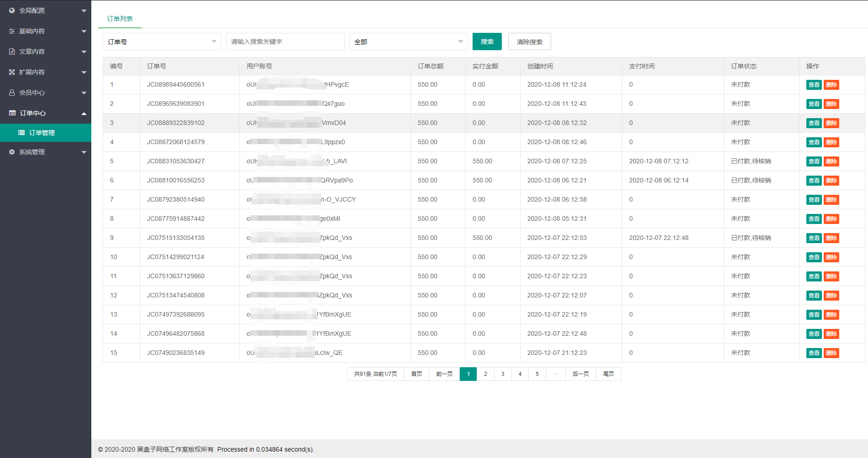Expand the 会员中心 menu arrow
The height and width of the screenshot is (458, 868).
coord(84,93)
